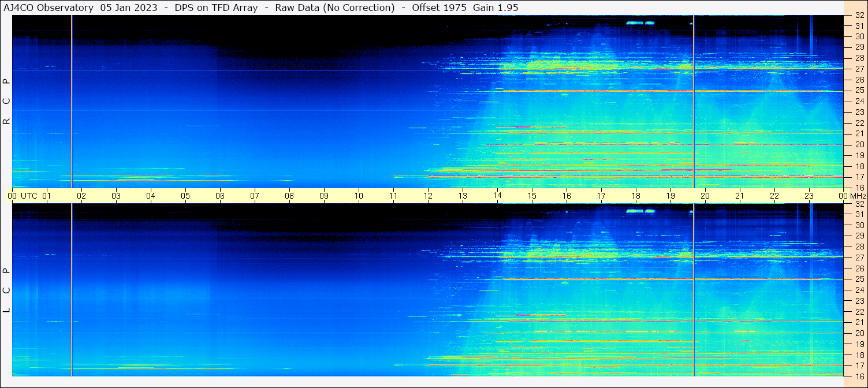Click hour label "12" on the UTC axis

(x=428, y=196)
